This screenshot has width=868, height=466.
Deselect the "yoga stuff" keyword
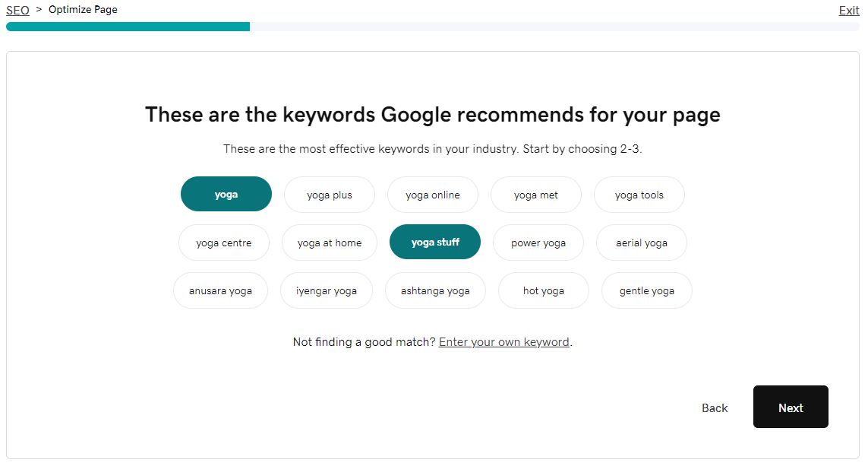point(434,242)
